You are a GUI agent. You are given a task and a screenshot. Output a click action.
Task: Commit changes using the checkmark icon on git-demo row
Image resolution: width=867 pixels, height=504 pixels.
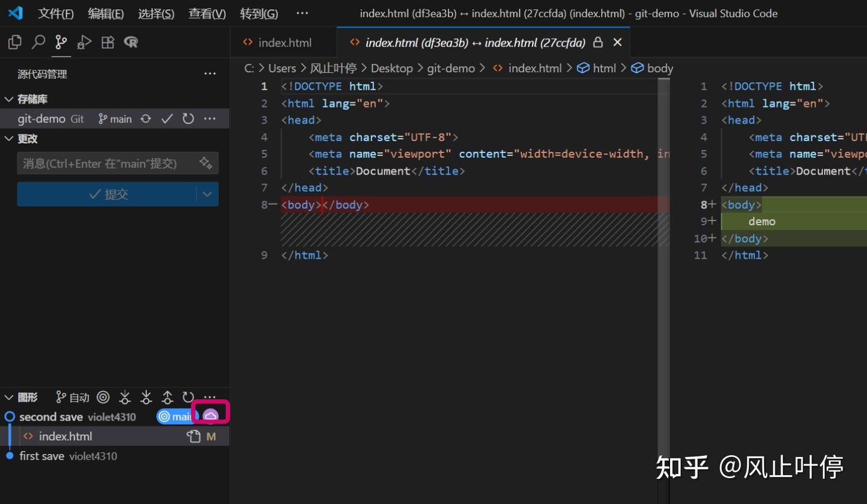pos(167,119)
